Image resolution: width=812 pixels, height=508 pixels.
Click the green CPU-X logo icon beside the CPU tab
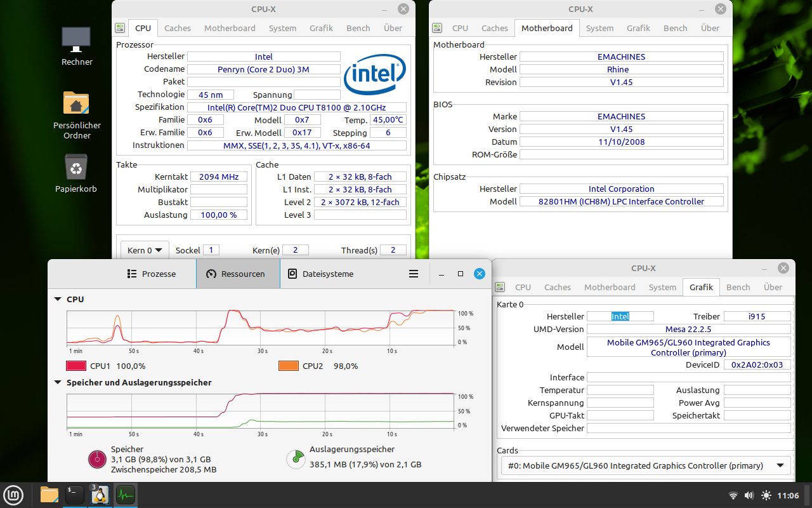(x=119, y=27)
